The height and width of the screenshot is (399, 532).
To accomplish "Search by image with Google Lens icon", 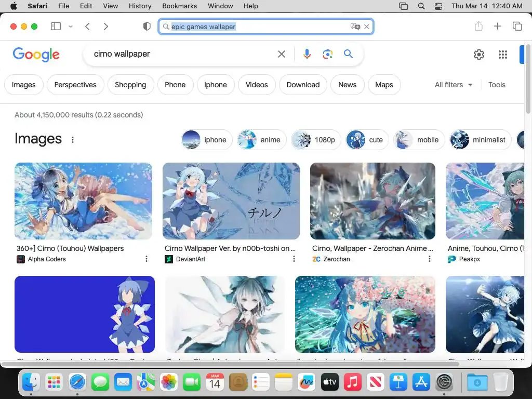I will (327, 54).
